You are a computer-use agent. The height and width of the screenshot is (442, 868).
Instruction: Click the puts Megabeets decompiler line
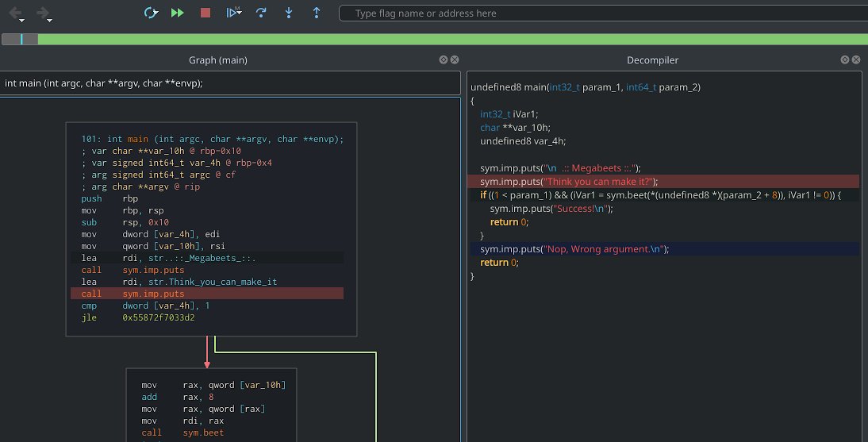pos(560,167)
